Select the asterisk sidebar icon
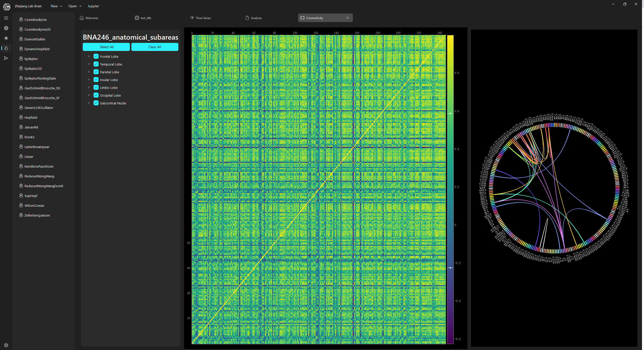The height and width of the screenshot is (350, 644). click(x=6, y=38)
